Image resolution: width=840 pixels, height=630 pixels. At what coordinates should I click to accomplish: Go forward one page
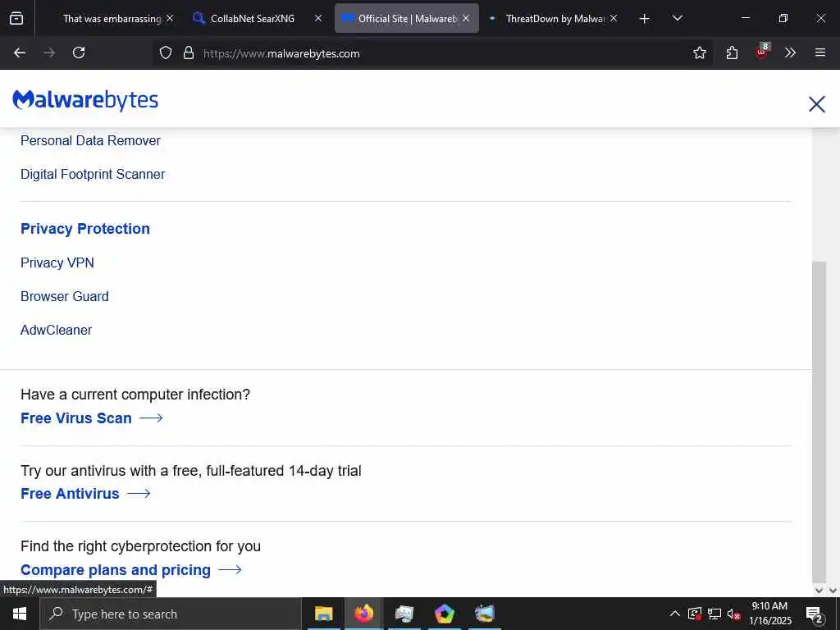[49, 52]
